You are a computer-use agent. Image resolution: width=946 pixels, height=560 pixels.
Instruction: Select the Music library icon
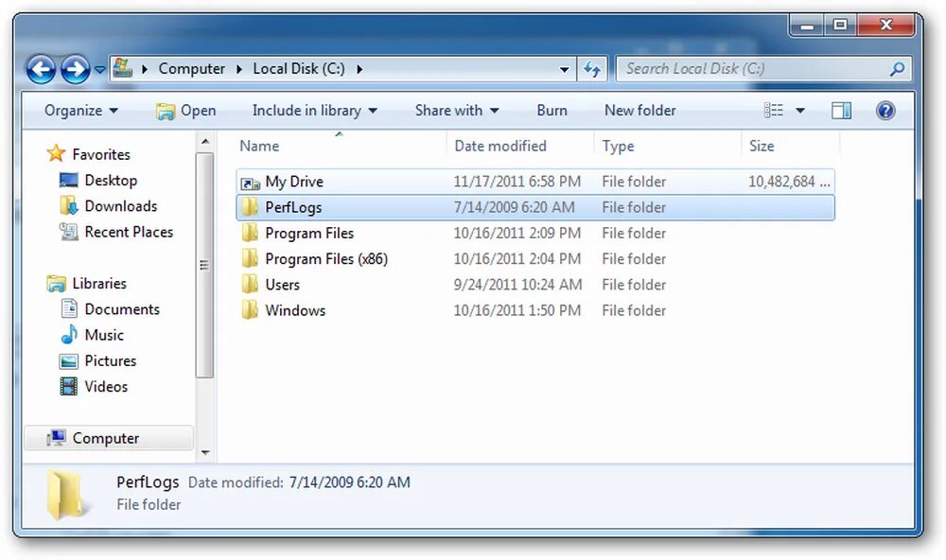click(70, 335)
